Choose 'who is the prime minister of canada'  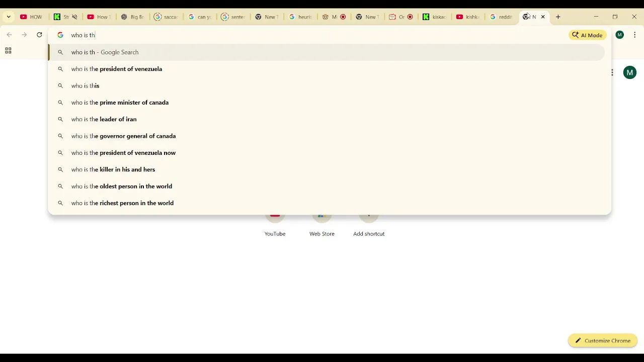click(x=327, y=103)
